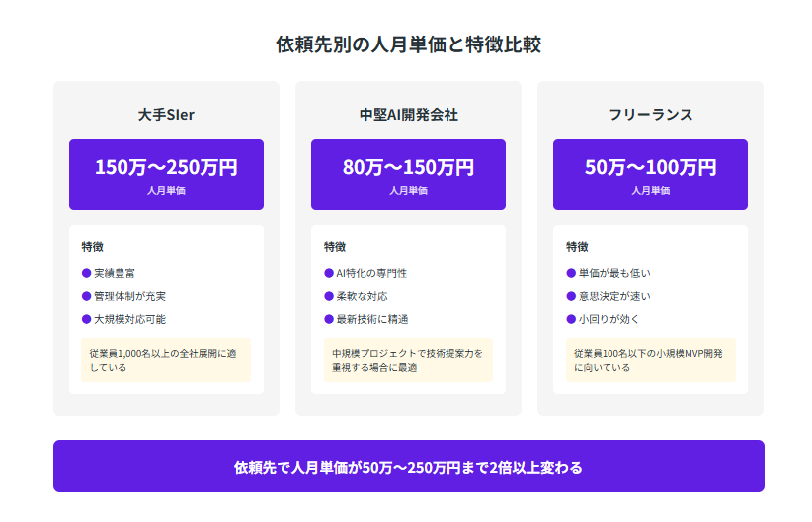Select the bullet icon before 大規模対応可能

86,319
